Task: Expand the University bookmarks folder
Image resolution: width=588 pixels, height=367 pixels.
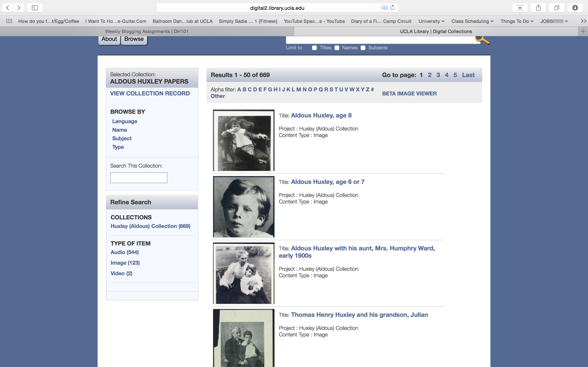Action: pyautogui.click(x=431, y=21)
